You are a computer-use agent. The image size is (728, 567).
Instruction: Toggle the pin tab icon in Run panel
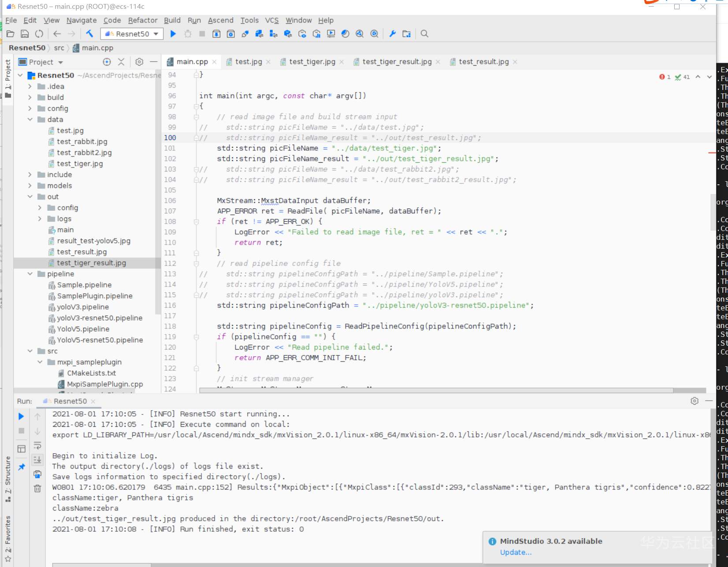point(21,467)
